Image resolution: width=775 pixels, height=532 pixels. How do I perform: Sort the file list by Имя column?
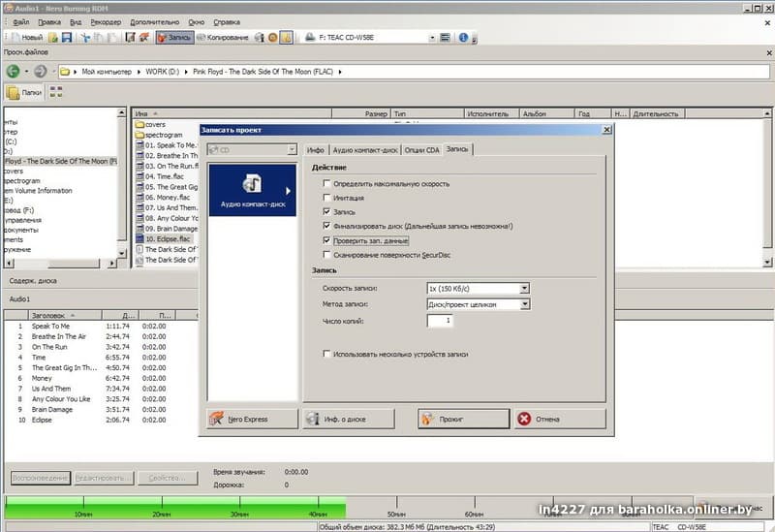(232, 113)
